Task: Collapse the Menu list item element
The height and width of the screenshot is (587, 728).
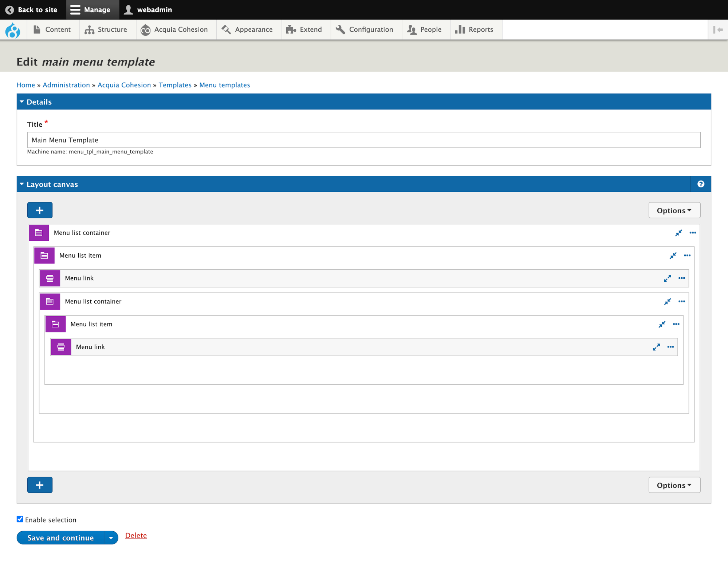Action: 673,255
